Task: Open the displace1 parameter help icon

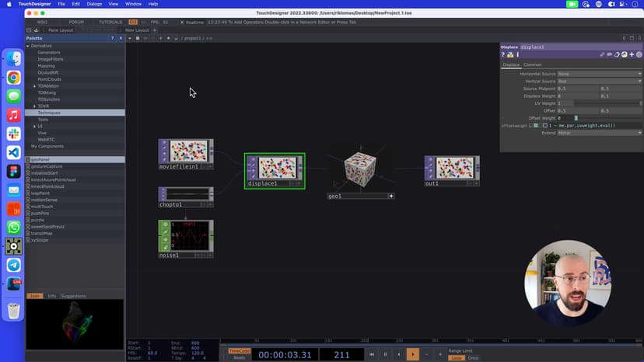Action: [503, 54]
